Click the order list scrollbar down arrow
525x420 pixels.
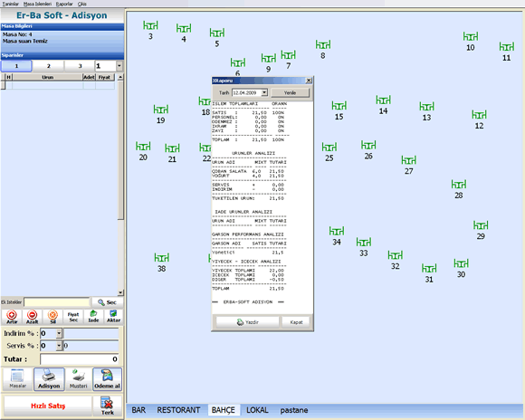[120, 292]
